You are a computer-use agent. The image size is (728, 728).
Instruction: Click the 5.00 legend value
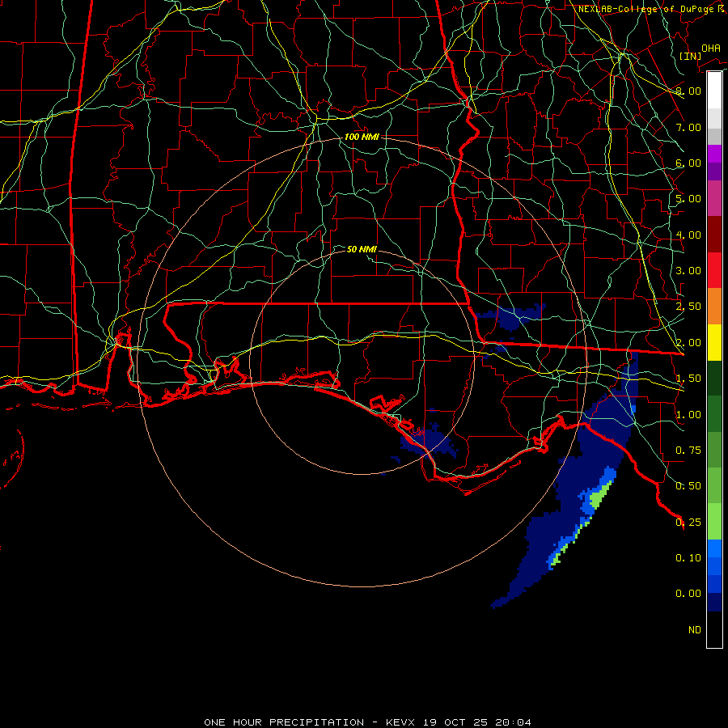coord(688,199)
